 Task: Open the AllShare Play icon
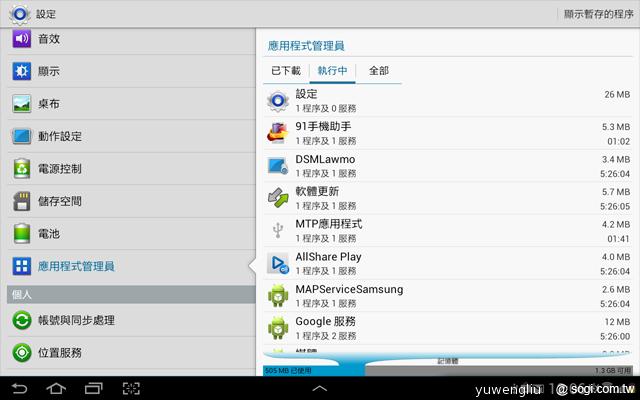278,263
